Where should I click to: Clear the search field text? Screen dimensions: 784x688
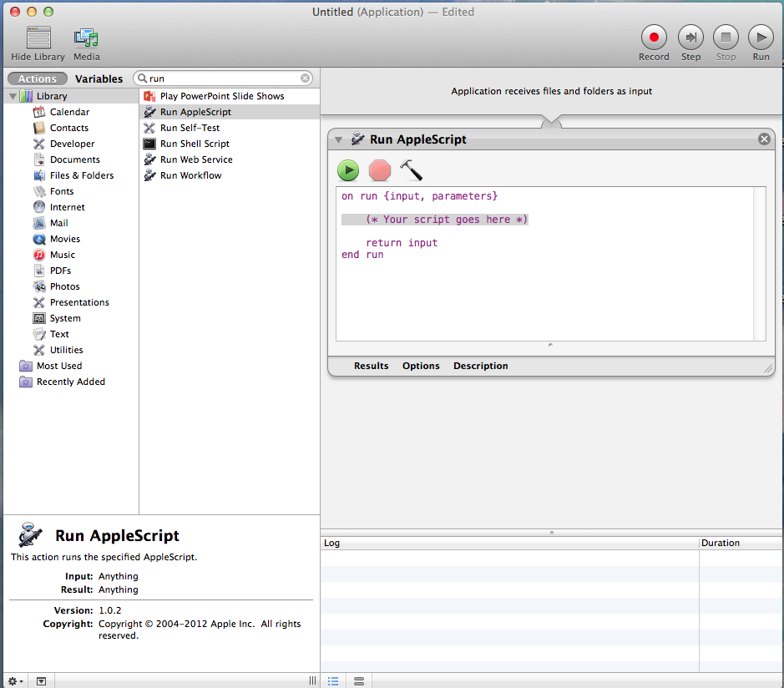pos(305,78)
